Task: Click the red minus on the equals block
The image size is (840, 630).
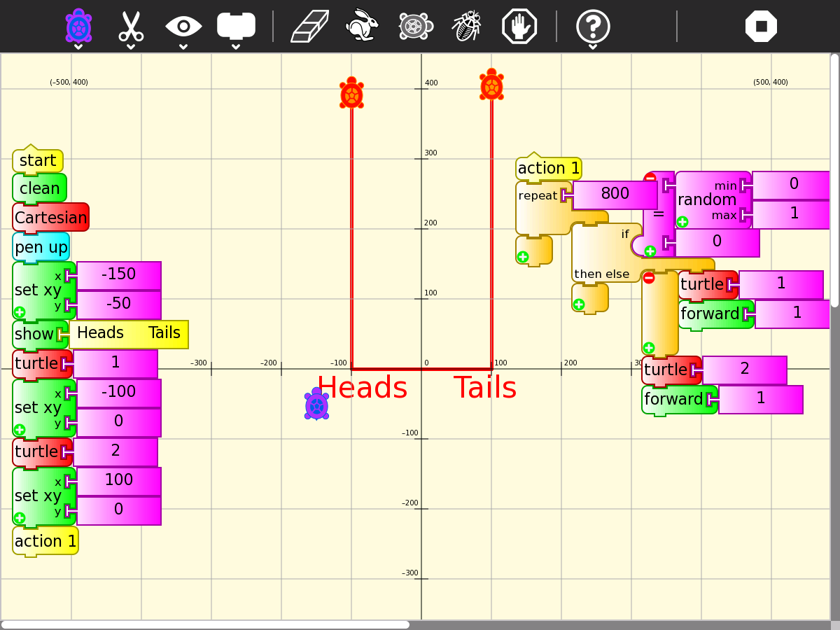Action: [650, 178]
